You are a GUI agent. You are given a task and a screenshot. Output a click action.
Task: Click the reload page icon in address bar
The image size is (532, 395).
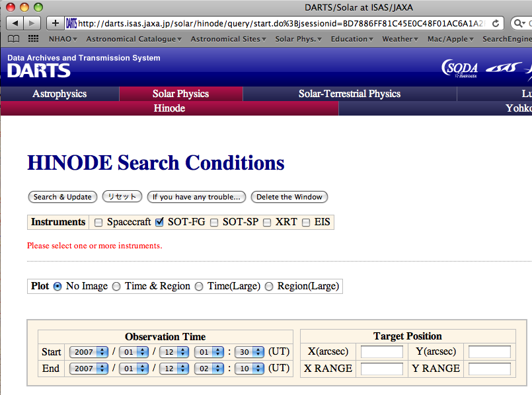coord(496,23)
